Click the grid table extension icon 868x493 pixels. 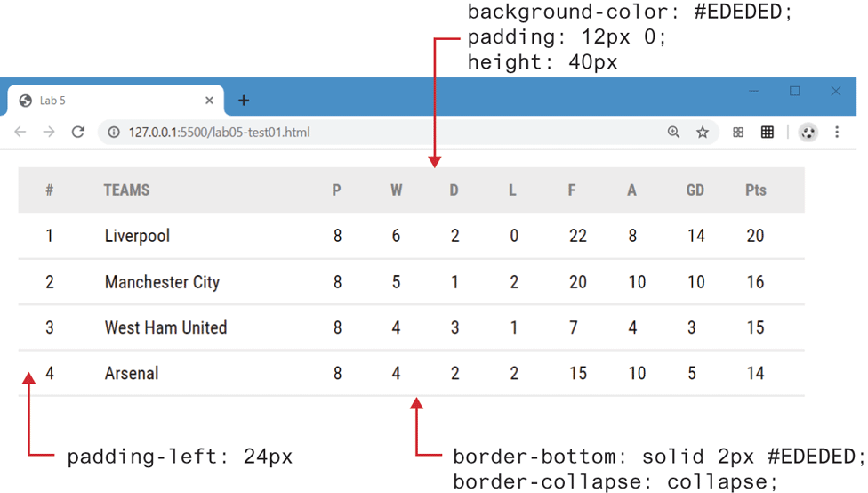(768, 133)
